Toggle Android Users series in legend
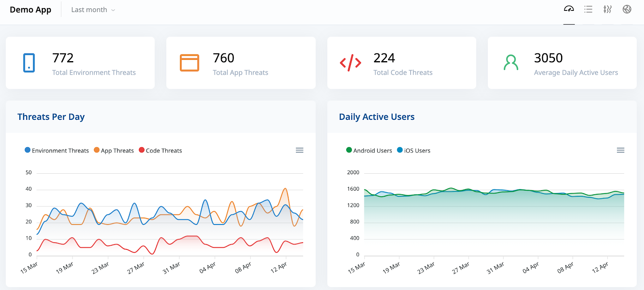Image resolution: width=644 pixels, height=290 pixels. click(x=369, y=150)
